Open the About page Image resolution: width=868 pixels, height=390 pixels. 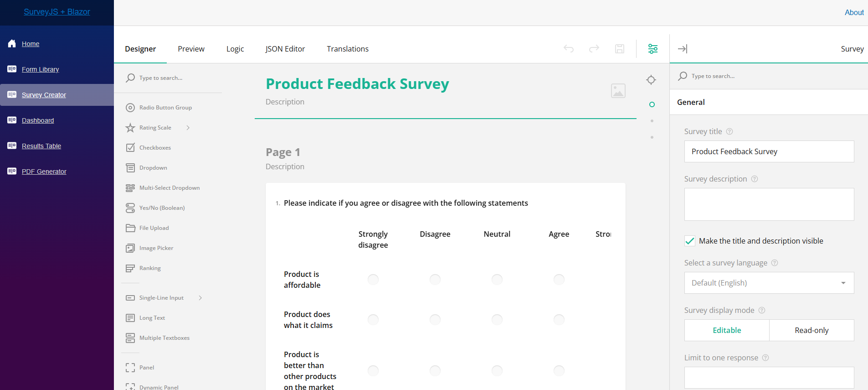[x=854, y=12]
